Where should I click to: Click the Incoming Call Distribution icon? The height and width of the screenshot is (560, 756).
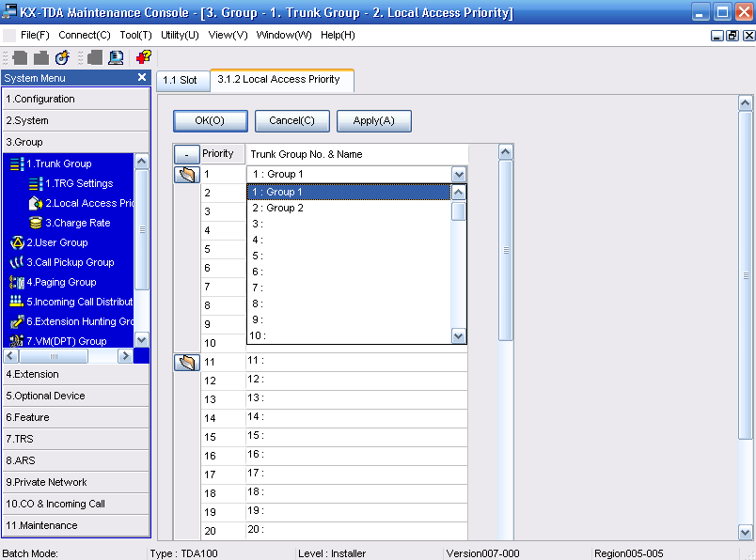pos(17,302)
